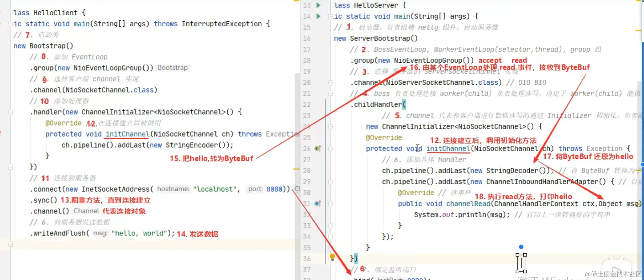
Task: Click line number 35 in gutter
Action: 307,248
